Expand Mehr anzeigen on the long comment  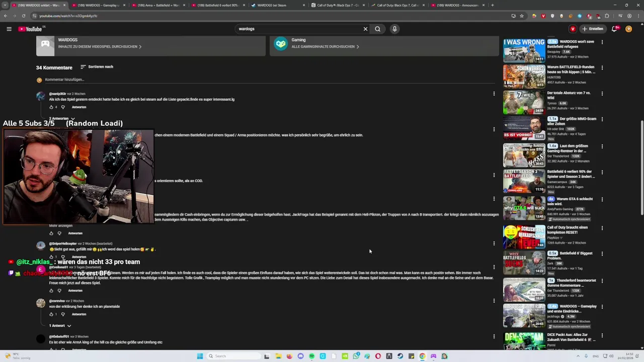click(x=60, y=226)
